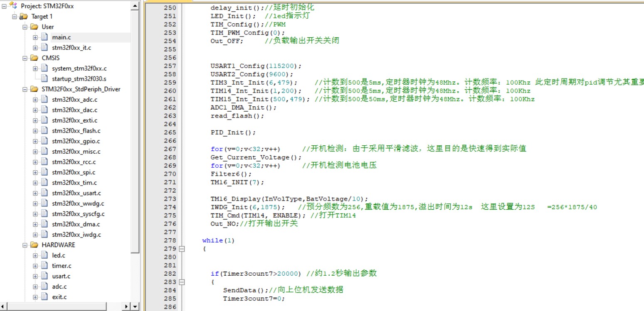Select the usart.c file icon
The height and width of the screenshot is (311, 644).
point(44,276)
